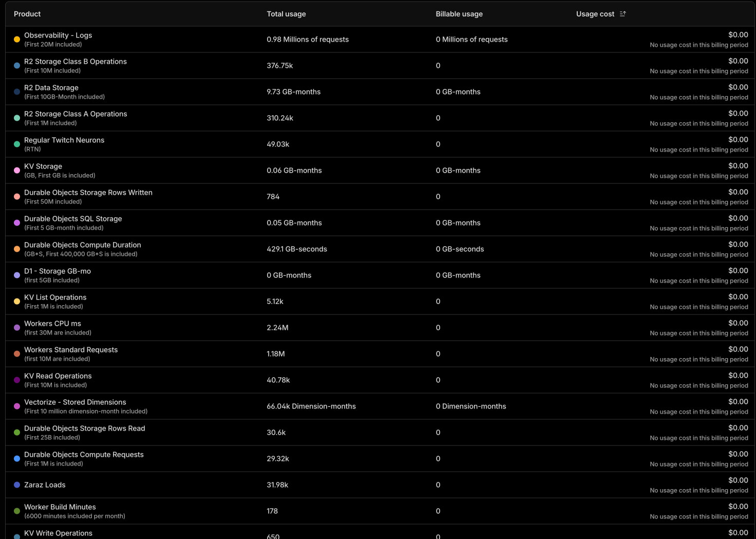Click the 178 total usage value

pos(272,511)
